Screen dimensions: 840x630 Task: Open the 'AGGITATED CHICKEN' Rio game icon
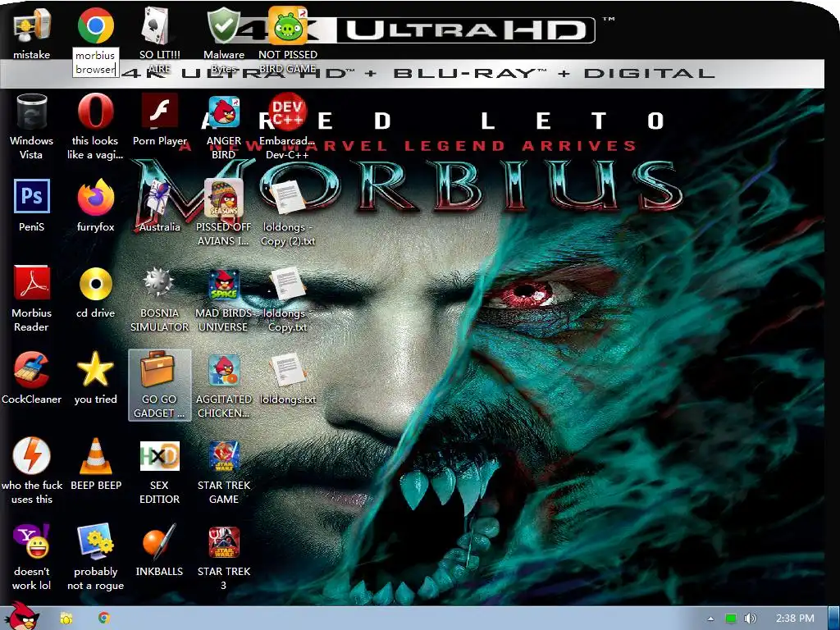(x=223, y=370)
